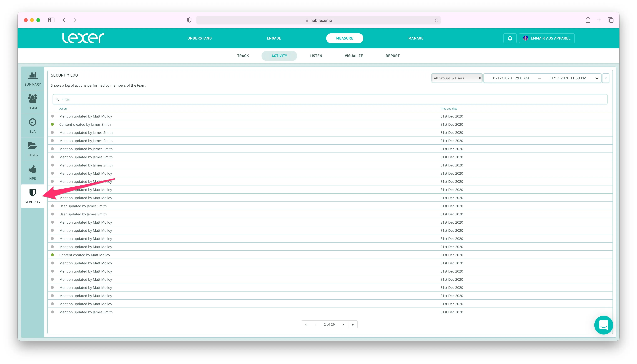Toggle the Safari sidebar panel

[x=51, y=20]
